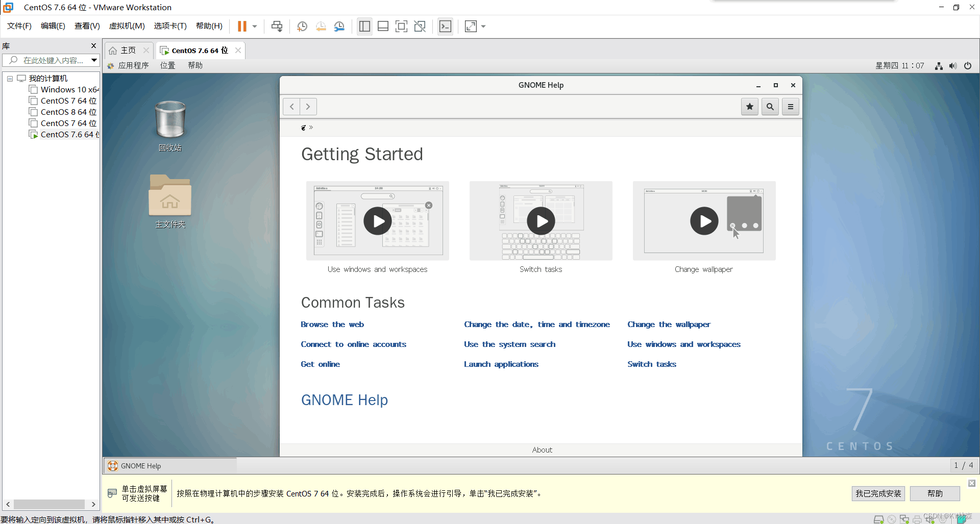
Task: Click the stretch guest display icon
Action: click(471, 26)
